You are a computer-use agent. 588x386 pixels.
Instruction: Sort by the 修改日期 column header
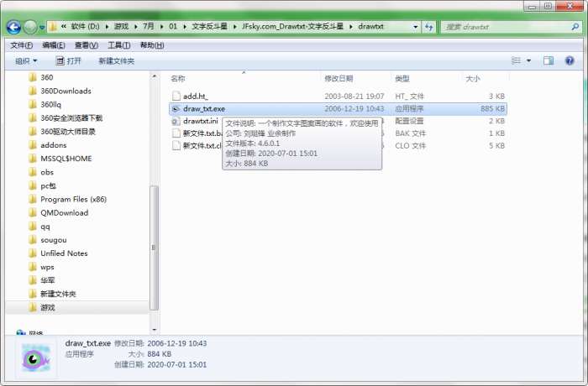(x=339, y=79)
